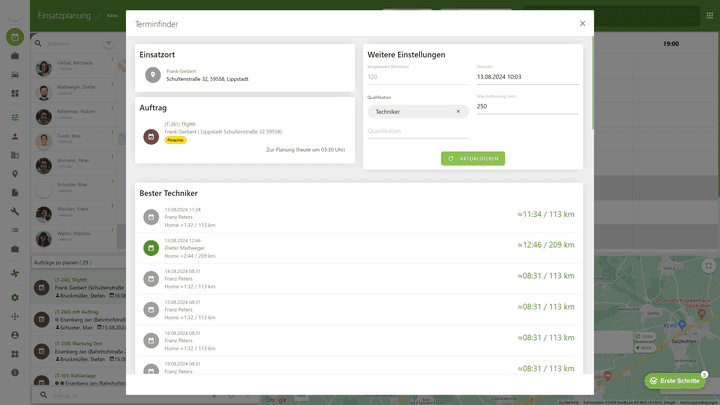720x405 pixels.
Task: Open the green fan icon in sidebar
Action: point(15,273)
